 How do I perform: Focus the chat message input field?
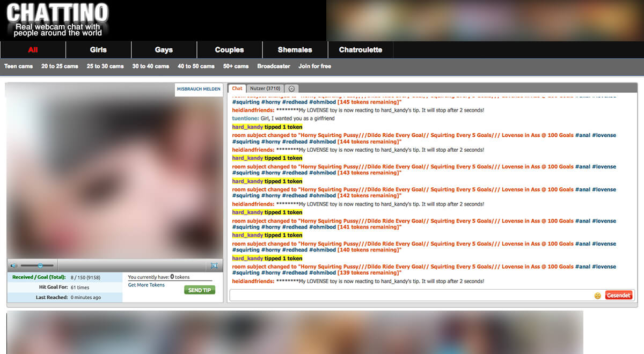[411, 296]
